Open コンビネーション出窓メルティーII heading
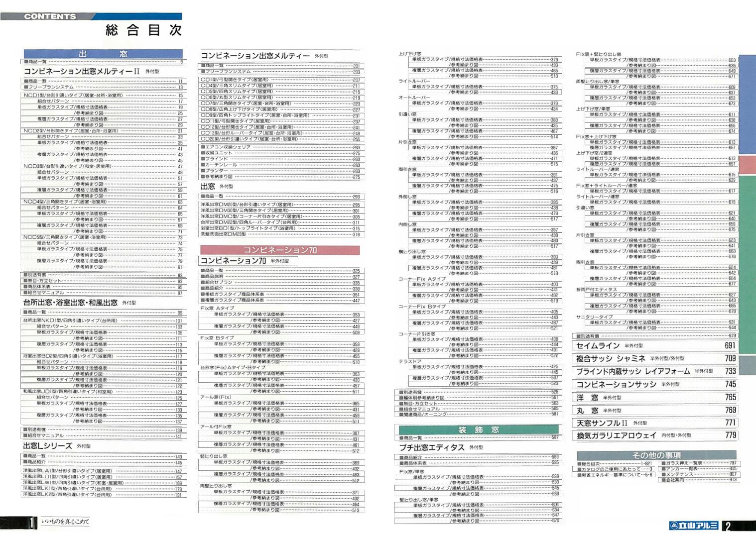Viewport: 756px width, 535px height. (82, 71)
